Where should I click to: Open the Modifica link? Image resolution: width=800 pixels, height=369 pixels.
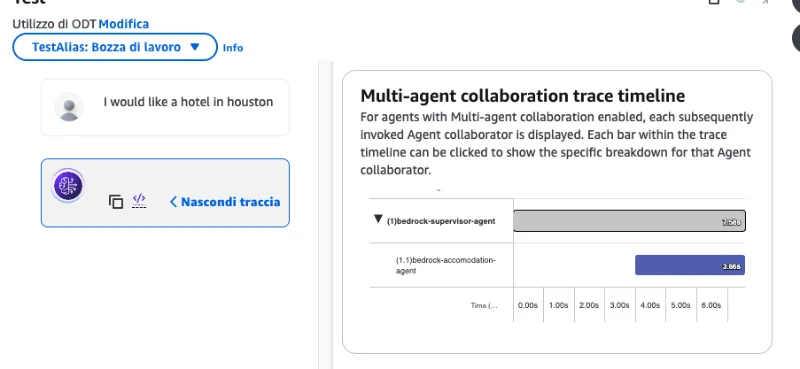[x=123, y=24]
